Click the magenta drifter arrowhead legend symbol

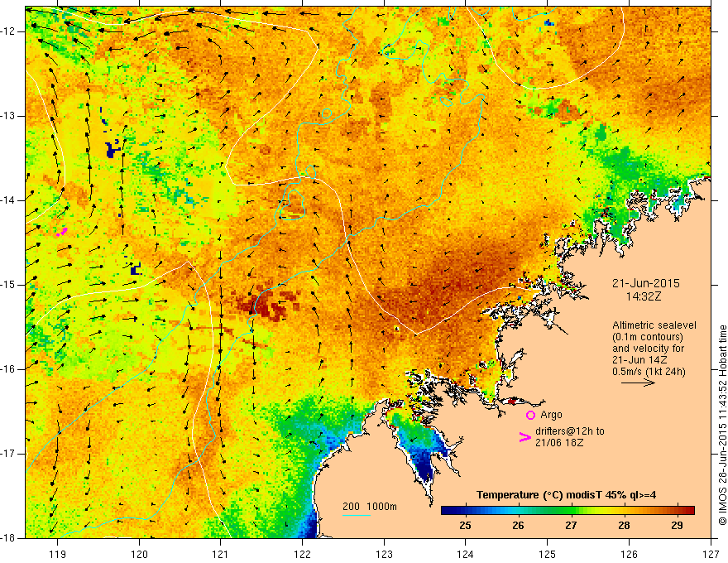(x=524, y=437)
